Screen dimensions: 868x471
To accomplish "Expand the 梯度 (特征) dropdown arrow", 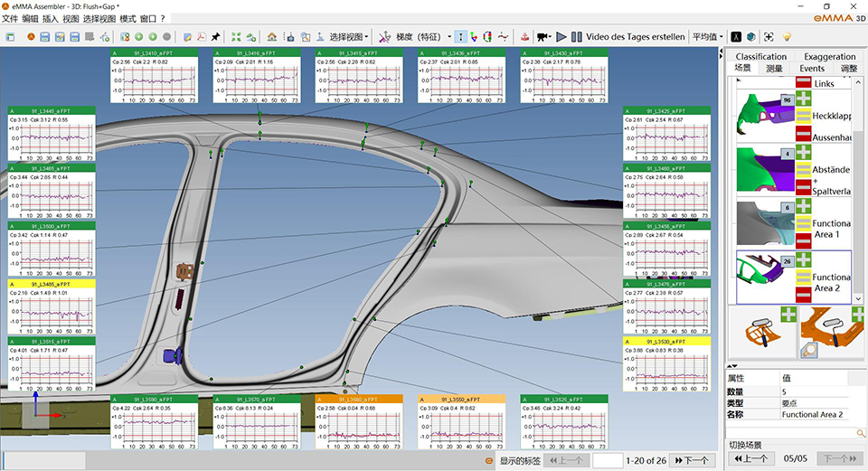I will pyautogui.click(x=448, y=37).
